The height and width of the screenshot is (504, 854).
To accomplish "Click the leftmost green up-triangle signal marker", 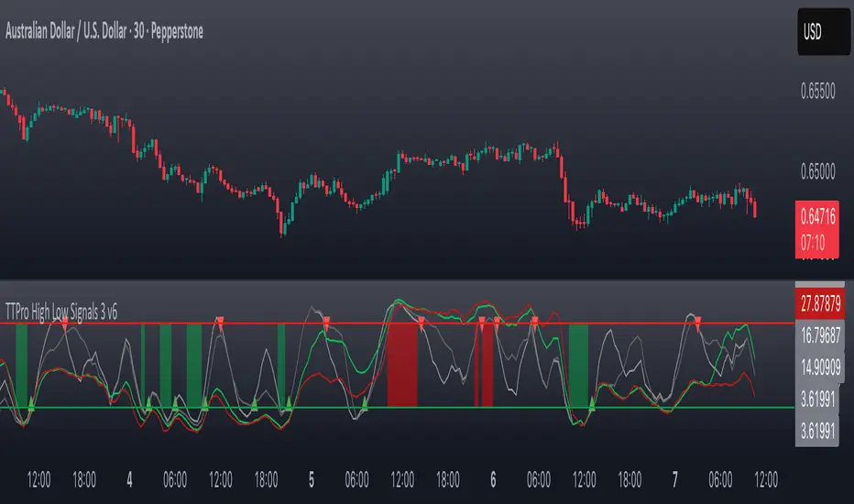I will pos(29,403).
